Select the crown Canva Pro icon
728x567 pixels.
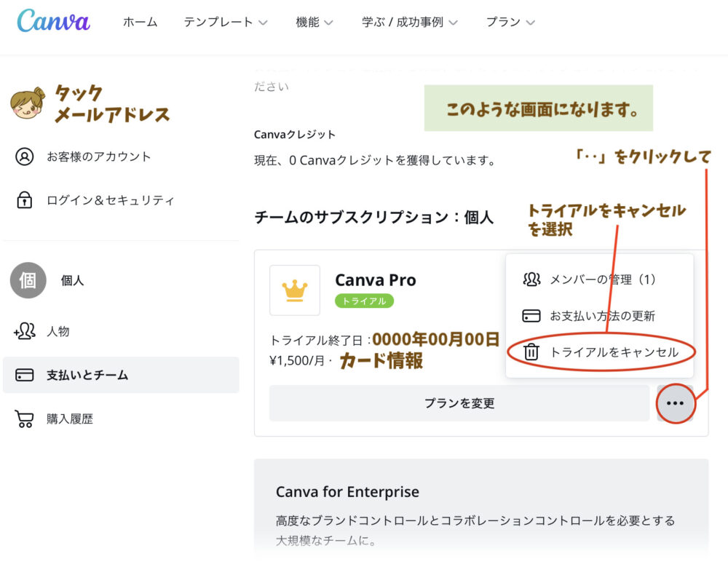pyautogui.click(x=294, y=289)
